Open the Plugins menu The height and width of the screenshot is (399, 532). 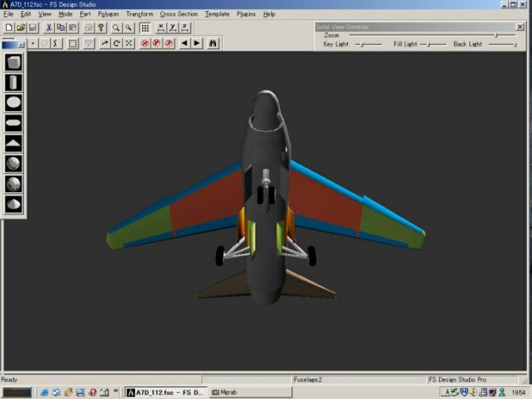pos(246,14)
